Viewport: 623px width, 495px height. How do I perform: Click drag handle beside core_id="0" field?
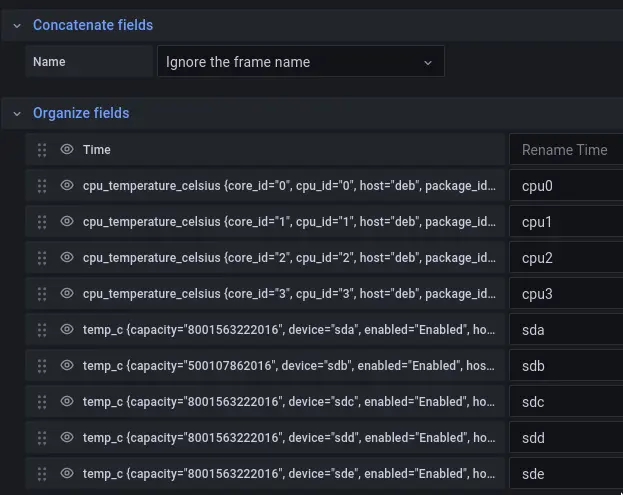[42, 186]
